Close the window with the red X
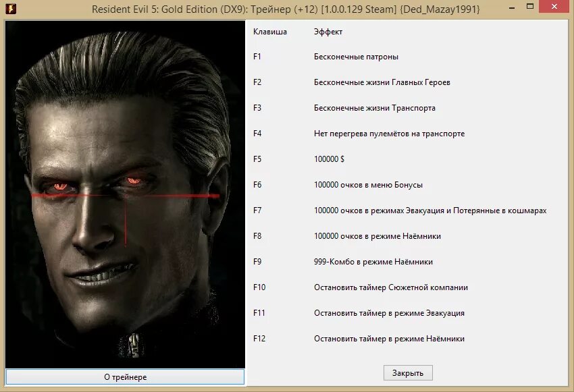574x392 pixels. [x=554, y=6]
